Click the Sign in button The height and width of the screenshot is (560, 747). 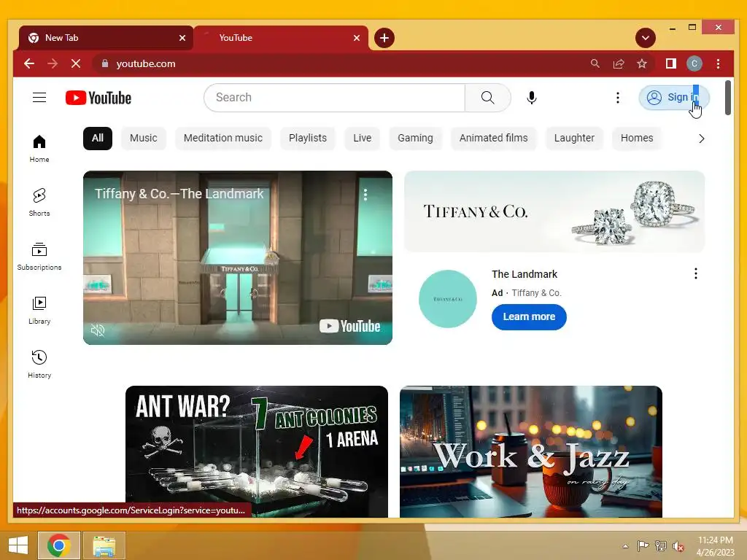click(673, 98)
